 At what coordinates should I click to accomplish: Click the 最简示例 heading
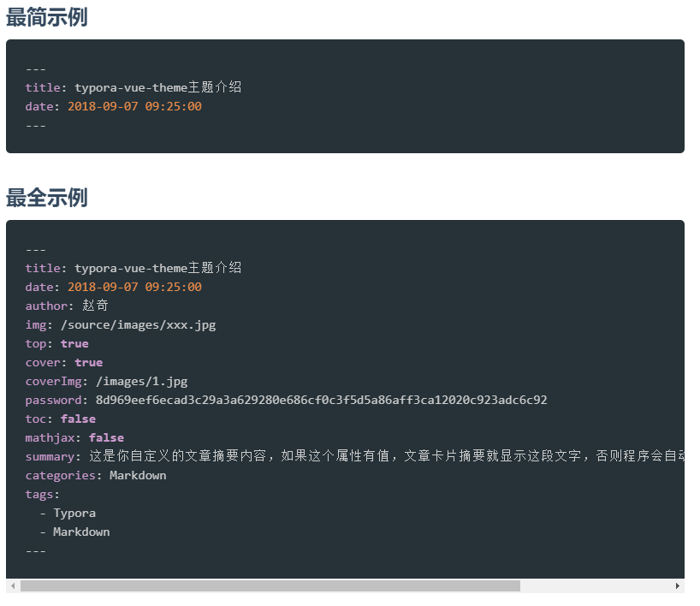pos(46,17)
